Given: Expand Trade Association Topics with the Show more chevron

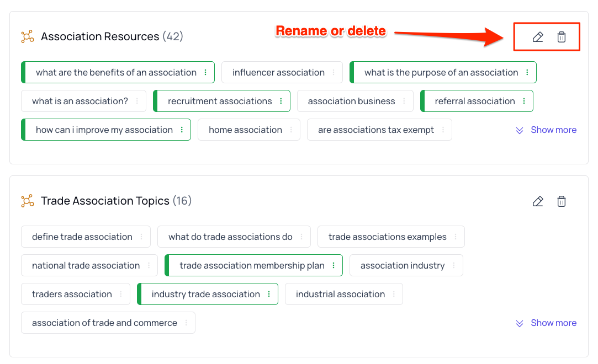Looking at the screenshot, I should click(x=520, y=323).
